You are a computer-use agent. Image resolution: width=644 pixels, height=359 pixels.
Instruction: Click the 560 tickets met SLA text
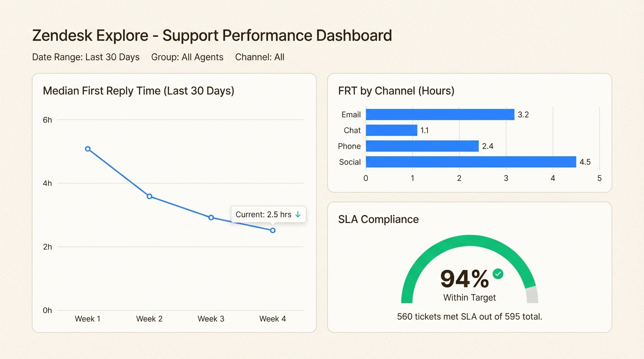tap(469, 316)
